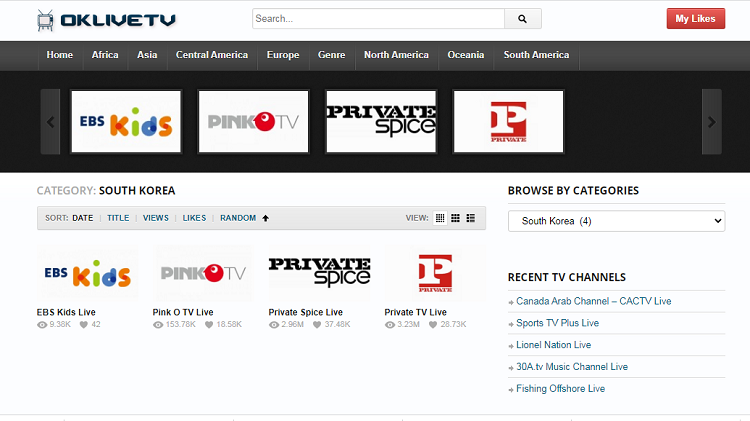Open Canada Arab Channel – CACTV Live
750x421 pixels.
pyautogui.click(x=594, y=301)
